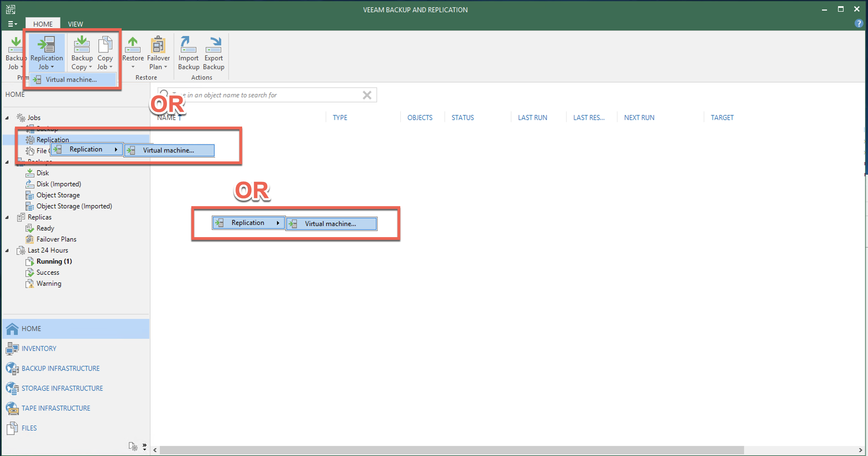Screen dimensions: 868x456
Task: Click the object name search field
Action: (x=263, y=95)
